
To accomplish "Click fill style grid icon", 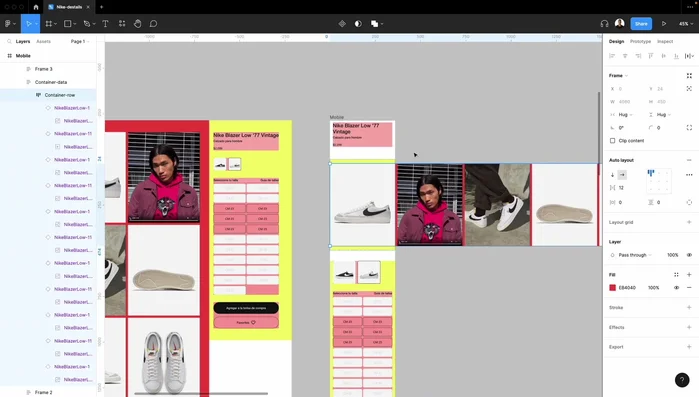I will pyautogui.click(x=676, y=274).
